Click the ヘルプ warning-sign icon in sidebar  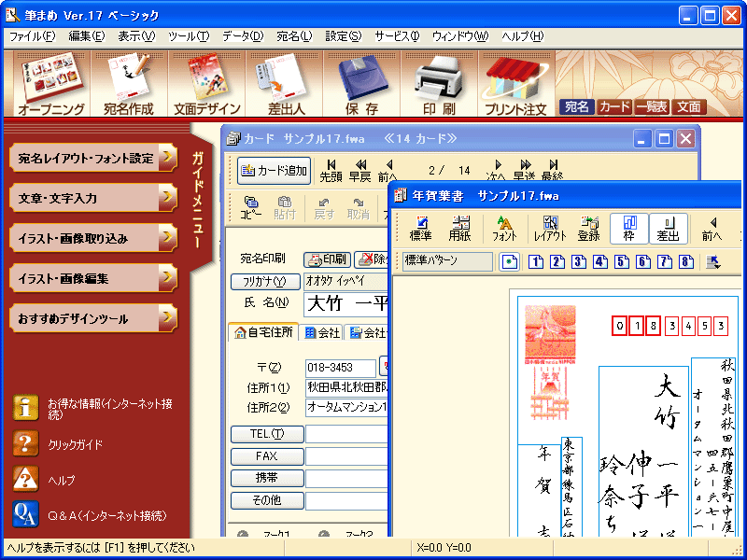tap(25, 480)
